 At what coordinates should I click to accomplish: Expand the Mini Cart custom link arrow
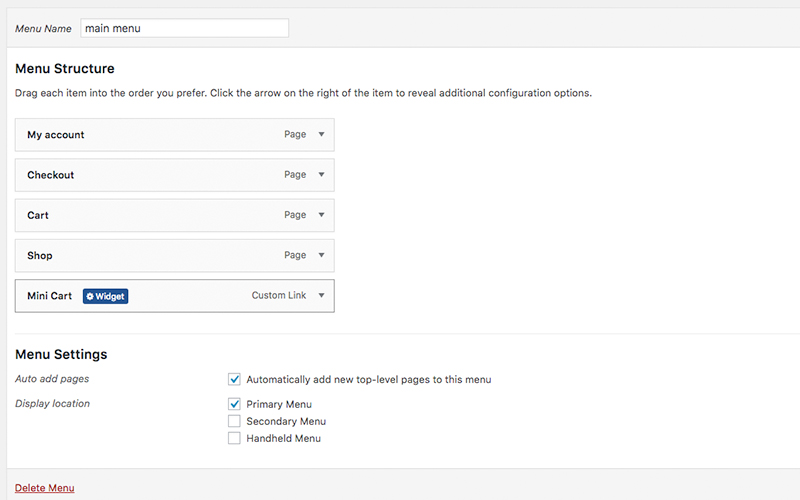point(321,295)
